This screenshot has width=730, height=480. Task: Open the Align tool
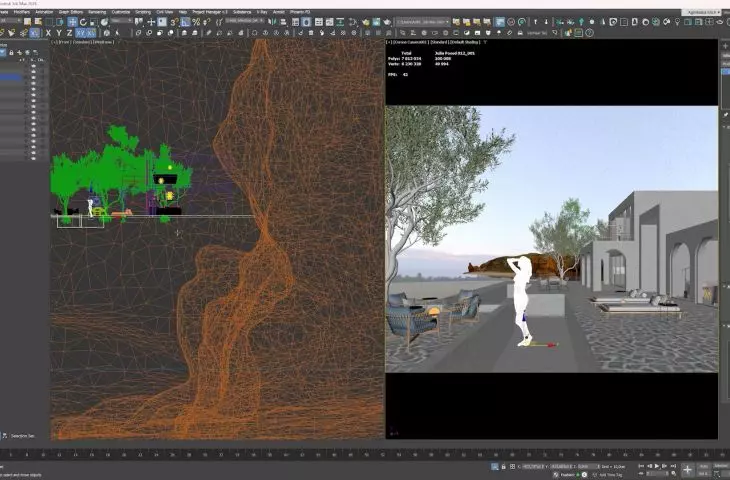pos(283,22)
